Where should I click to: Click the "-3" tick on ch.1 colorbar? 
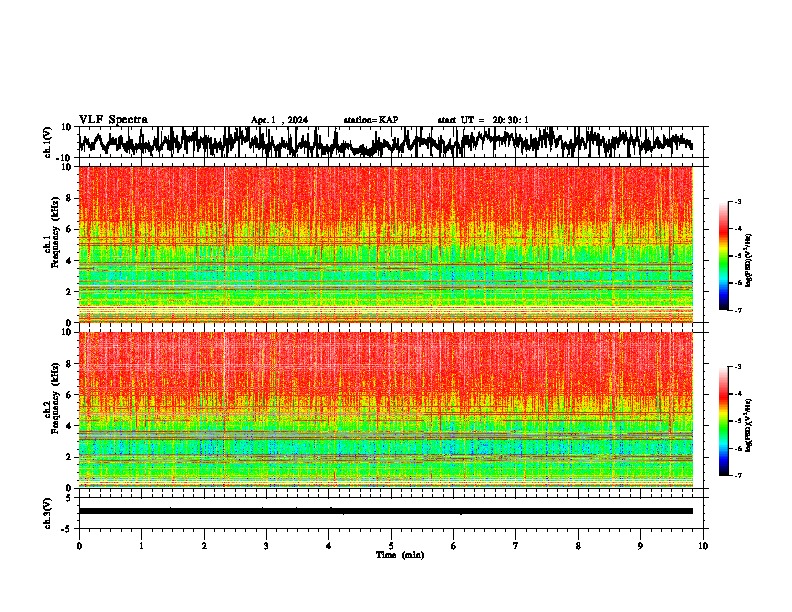point(737,202)
